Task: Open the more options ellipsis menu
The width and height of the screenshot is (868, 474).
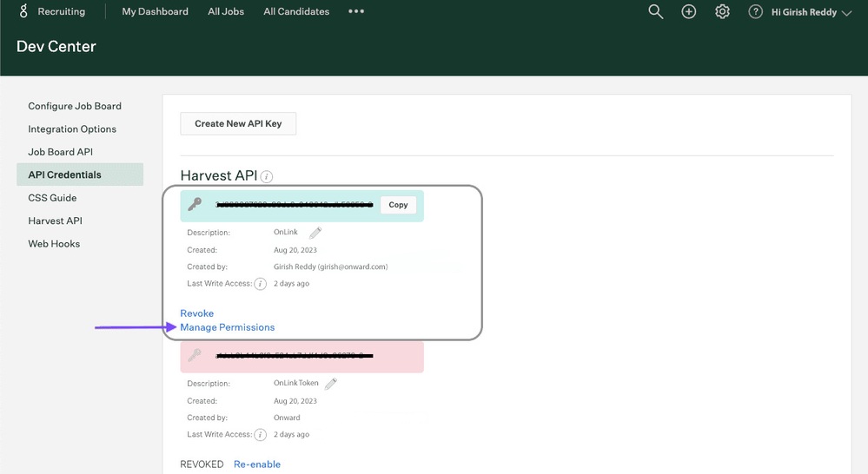Action: 356,11
